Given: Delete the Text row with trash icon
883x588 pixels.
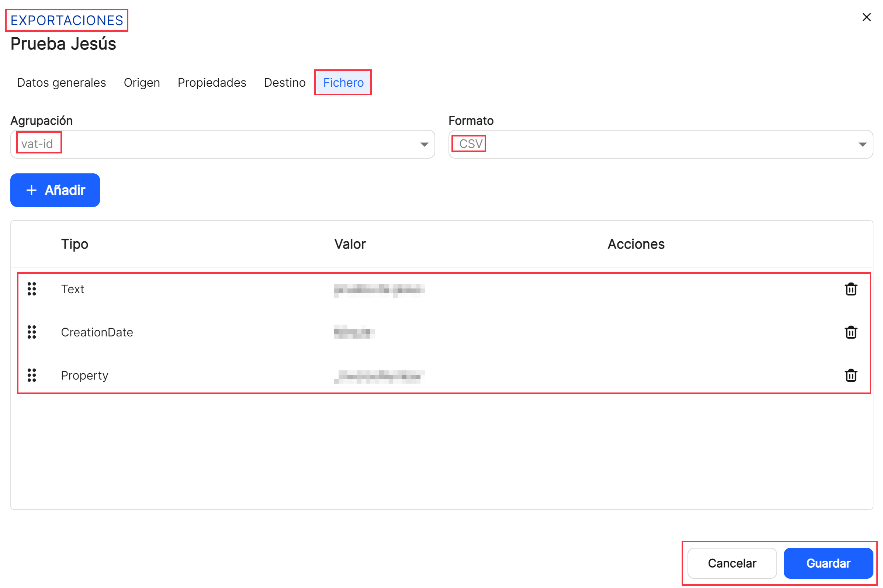Looking at the screenshot, I should 851,289.
